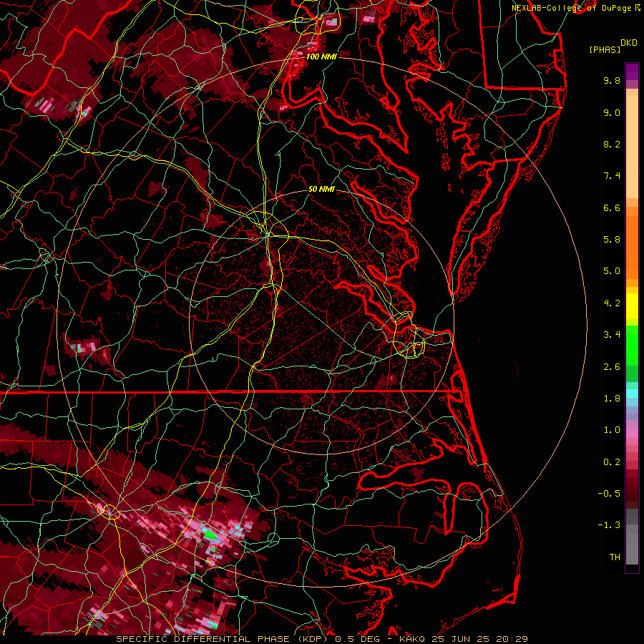This screenshot has height=644, width=644.
Task: Click the -1.3 color scale value
Action: 609,525
